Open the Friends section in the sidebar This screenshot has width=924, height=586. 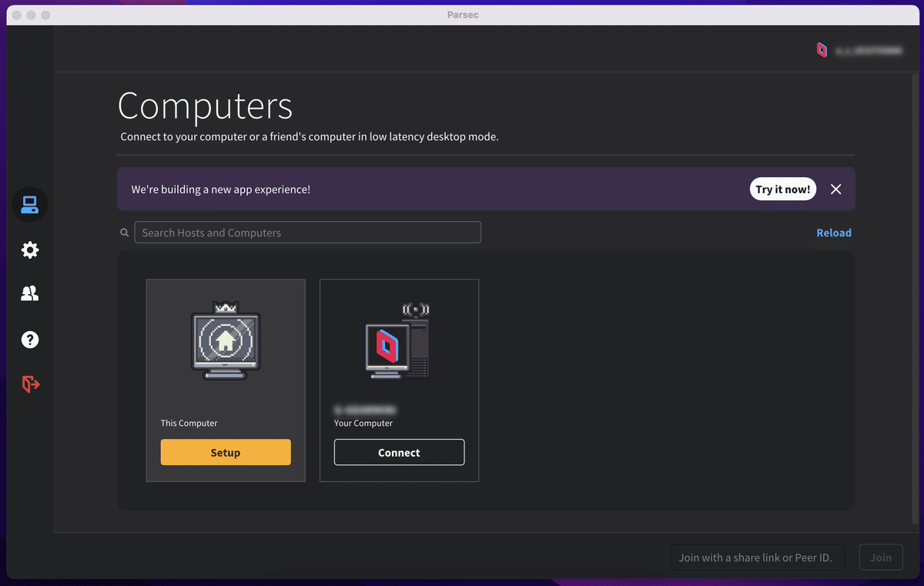pyautogui.click(x=30, y=293)
